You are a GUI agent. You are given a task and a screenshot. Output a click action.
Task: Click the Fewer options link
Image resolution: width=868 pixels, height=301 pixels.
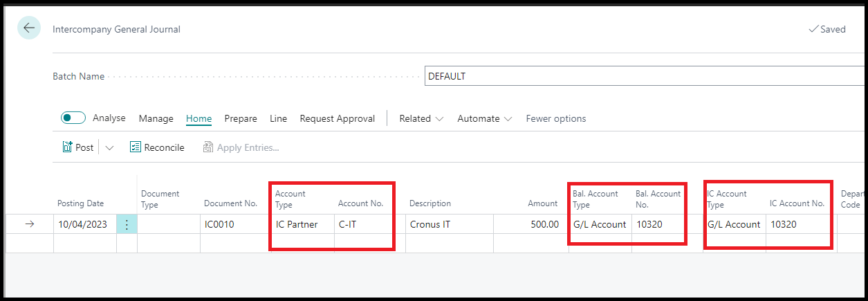[x=555, y=118]
